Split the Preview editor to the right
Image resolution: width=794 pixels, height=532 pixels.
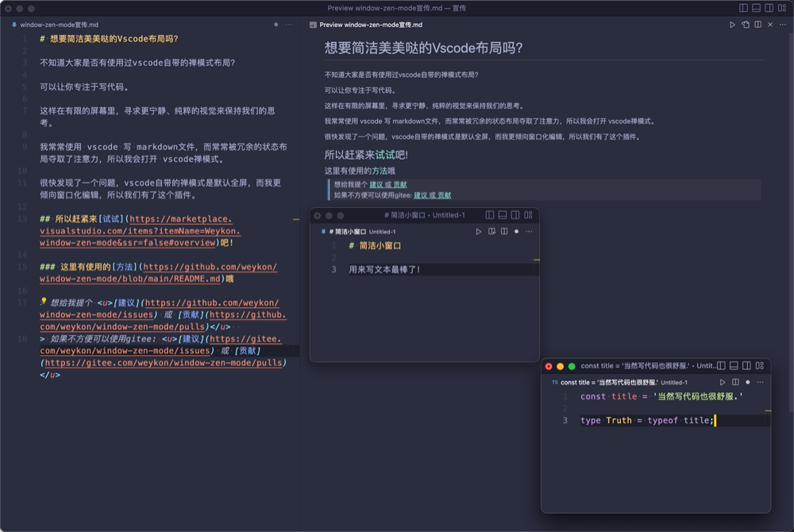[x=758, y=25]
